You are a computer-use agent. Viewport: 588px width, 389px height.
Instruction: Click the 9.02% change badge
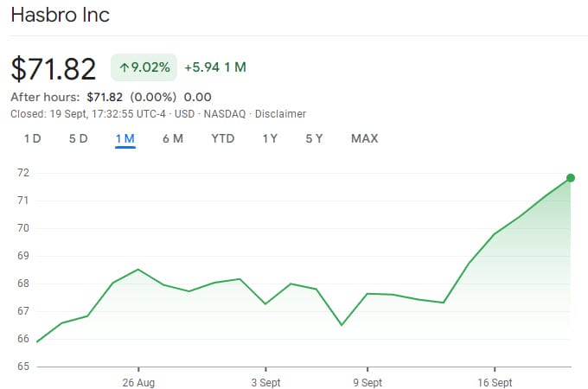click(144, 67)
